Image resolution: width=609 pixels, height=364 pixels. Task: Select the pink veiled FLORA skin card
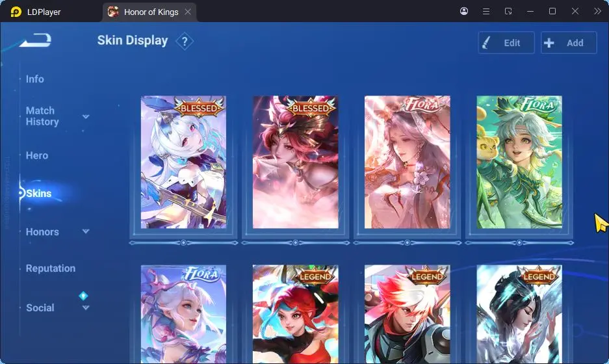pyautogui.click(x=408, y=162)
